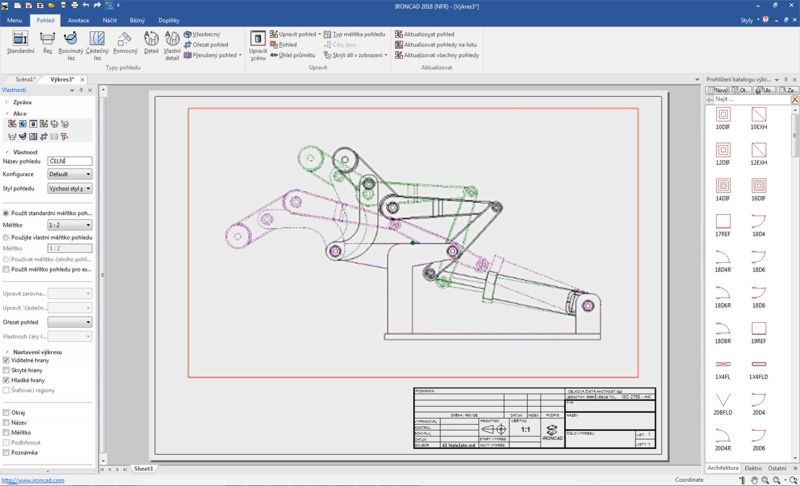The width and height of the screenshot is (800, 486).
Task: Enable the Okraj checkbox
Action: point(6,412)
